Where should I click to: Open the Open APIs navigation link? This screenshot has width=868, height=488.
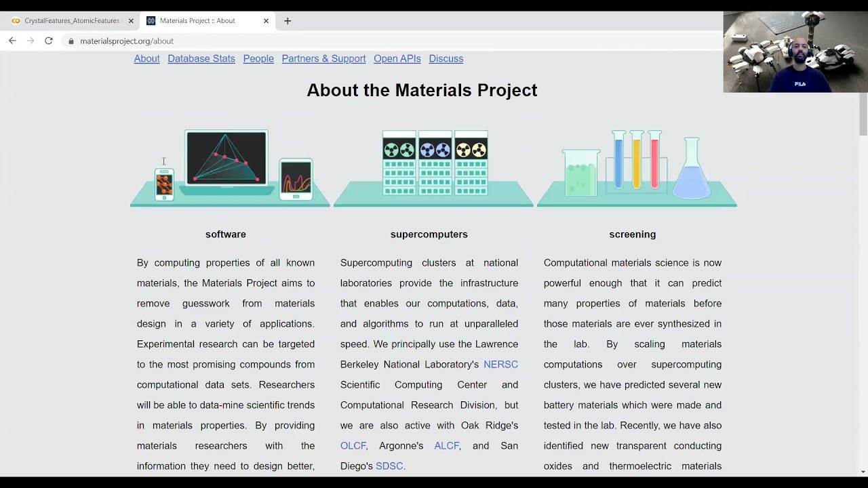pos(397,59)
